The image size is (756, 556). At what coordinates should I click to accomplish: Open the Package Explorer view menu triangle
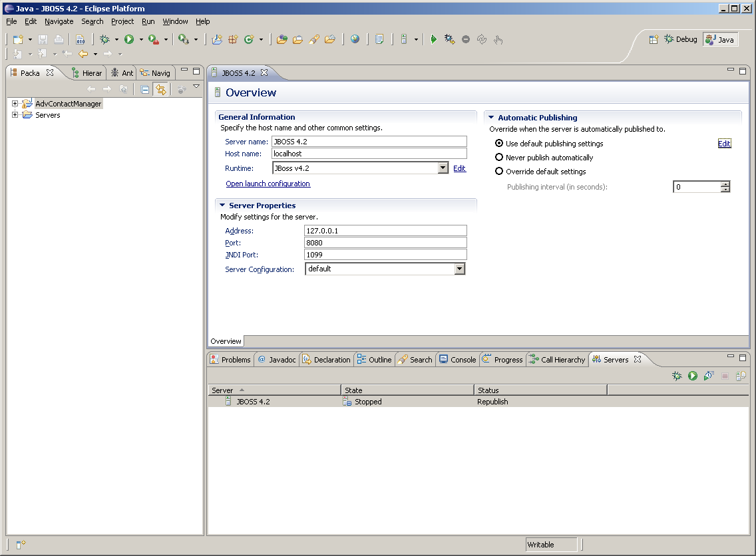196,86
